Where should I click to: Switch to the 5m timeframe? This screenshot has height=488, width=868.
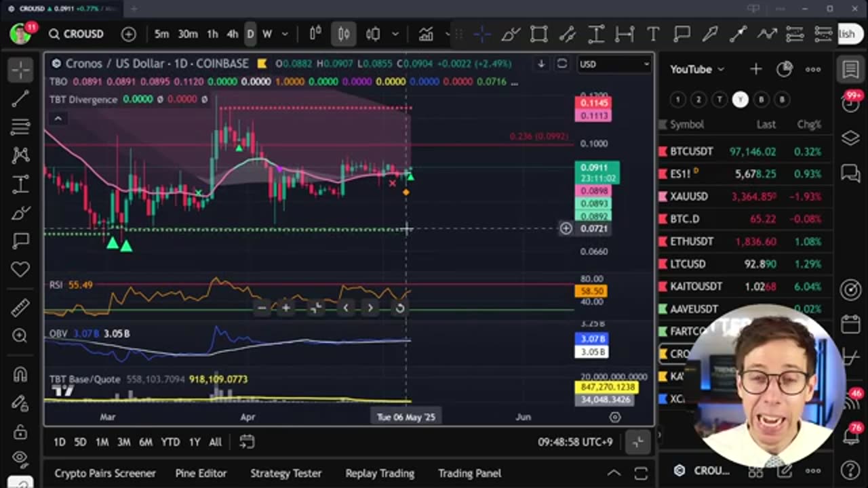161,34
